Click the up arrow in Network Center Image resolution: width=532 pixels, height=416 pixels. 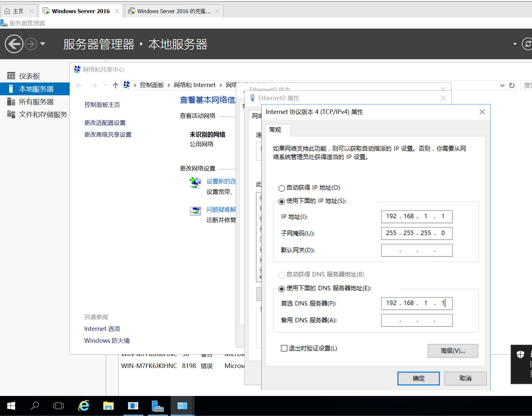click(115, 85)
